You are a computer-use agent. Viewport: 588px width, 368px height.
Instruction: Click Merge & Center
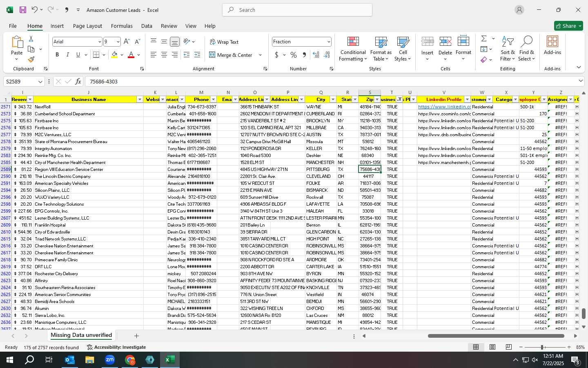click(x=231, y=55)
